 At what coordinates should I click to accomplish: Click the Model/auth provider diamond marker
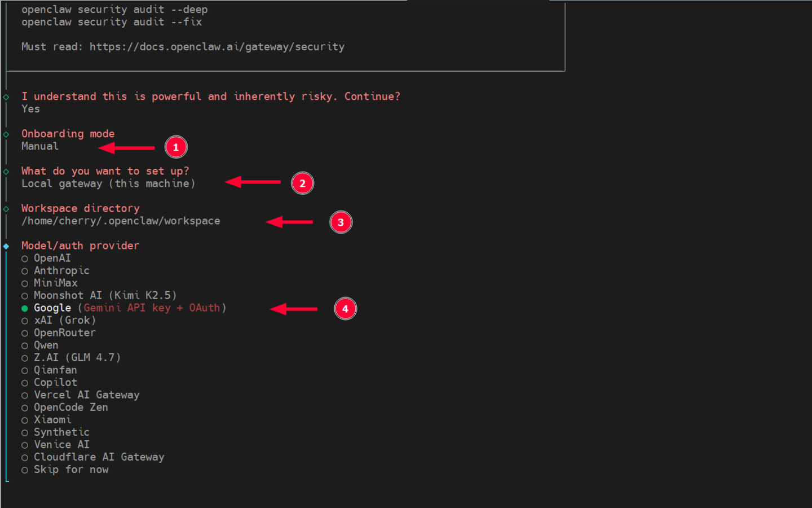click(x=6, y=245)
